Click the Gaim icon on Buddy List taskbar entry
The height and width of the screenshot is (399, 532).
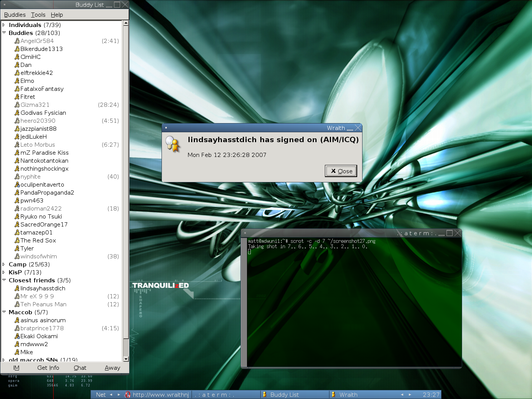[x=265, y=395]
